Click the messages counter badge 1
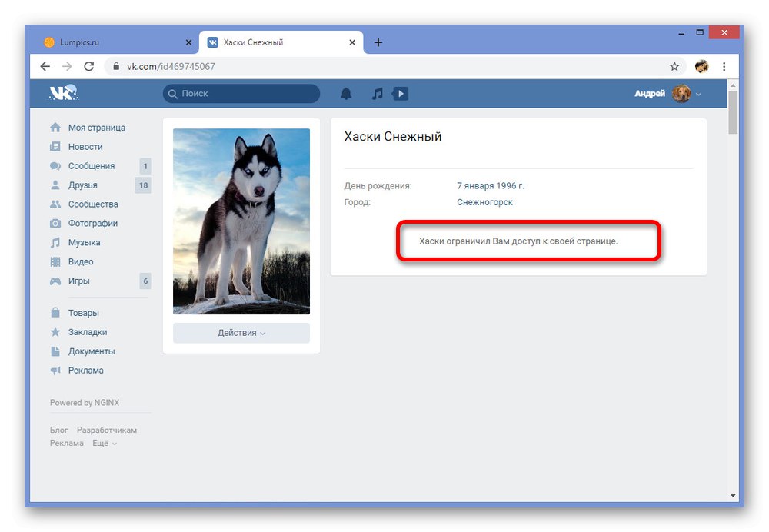The height and width of the screenshot is (532, 769). [x=145, y=166]
